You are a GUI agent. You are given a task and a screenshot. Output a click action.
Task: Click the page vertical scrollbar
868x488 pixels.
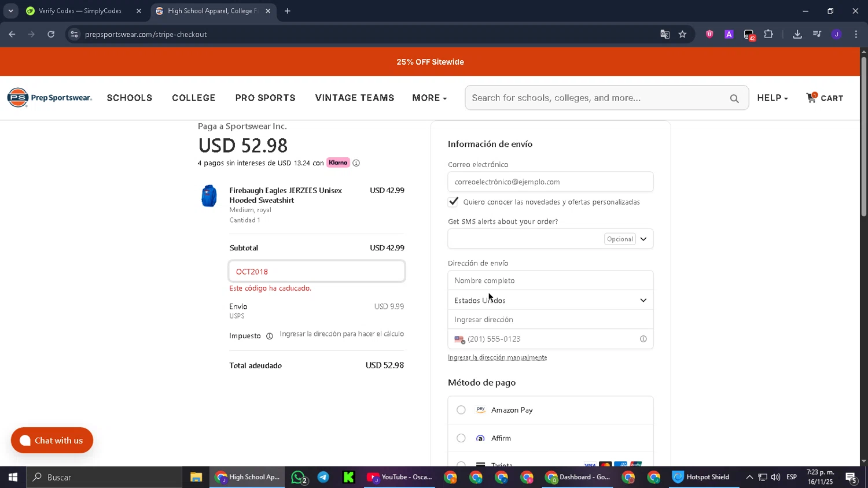(864, 138)
